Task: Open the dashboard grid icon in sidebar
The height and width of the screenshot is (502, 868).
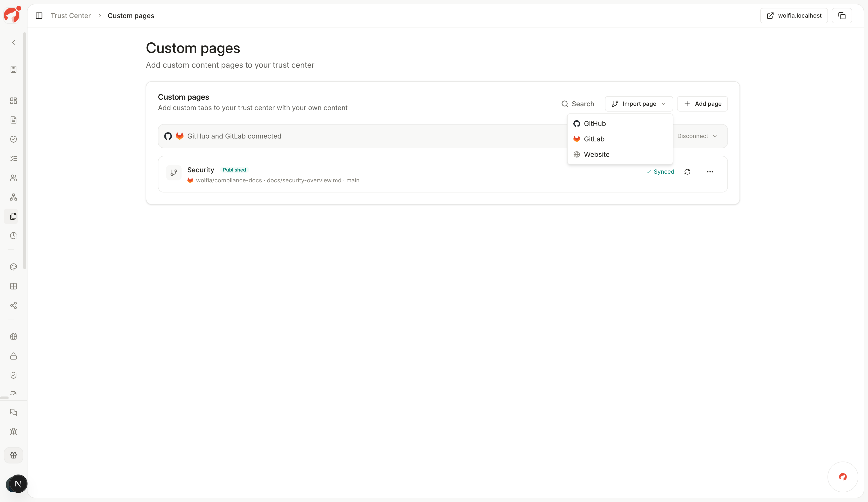Action: (x=14, y=101)
